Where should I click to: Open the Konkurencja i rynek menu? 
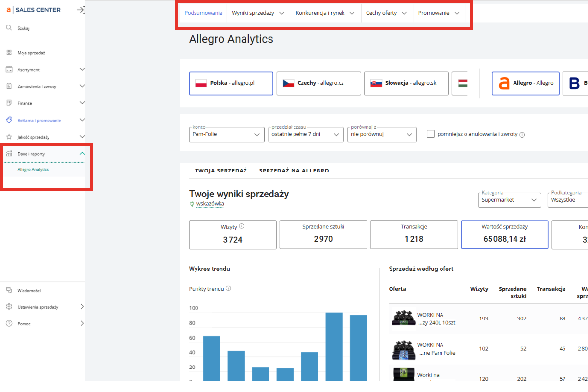coord(325,13)
